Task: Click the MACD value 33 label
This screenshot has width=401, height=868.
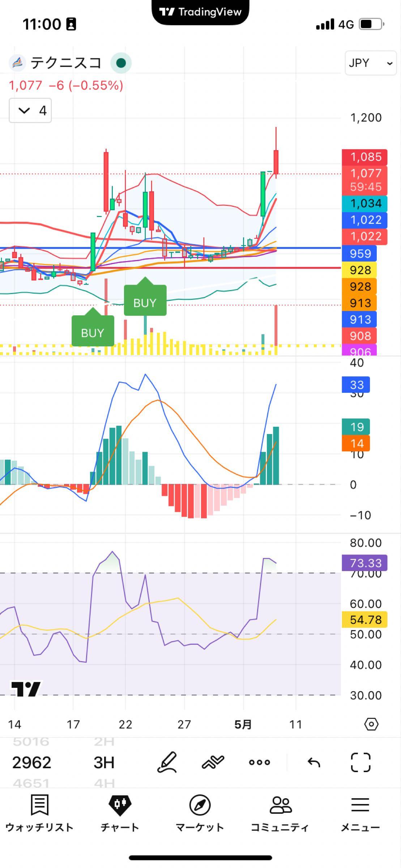Action: click(x=356, y=385)
